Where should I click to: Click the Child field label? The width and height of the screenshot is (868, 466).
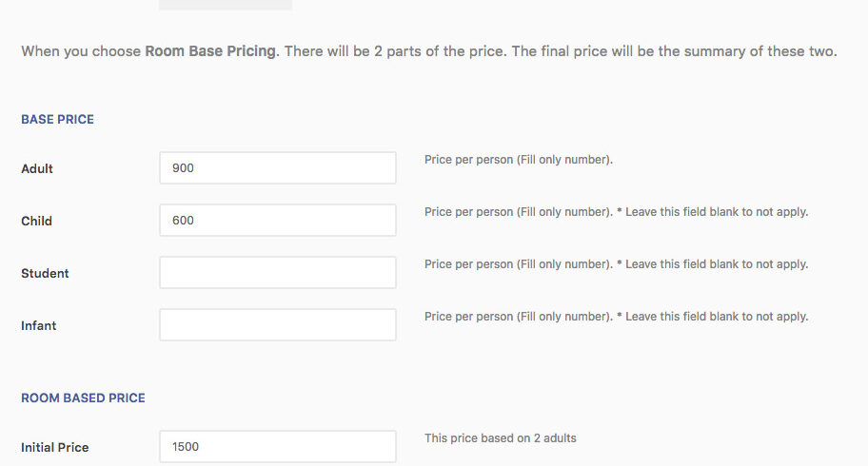pyautogui.click(x=36, y=222)
